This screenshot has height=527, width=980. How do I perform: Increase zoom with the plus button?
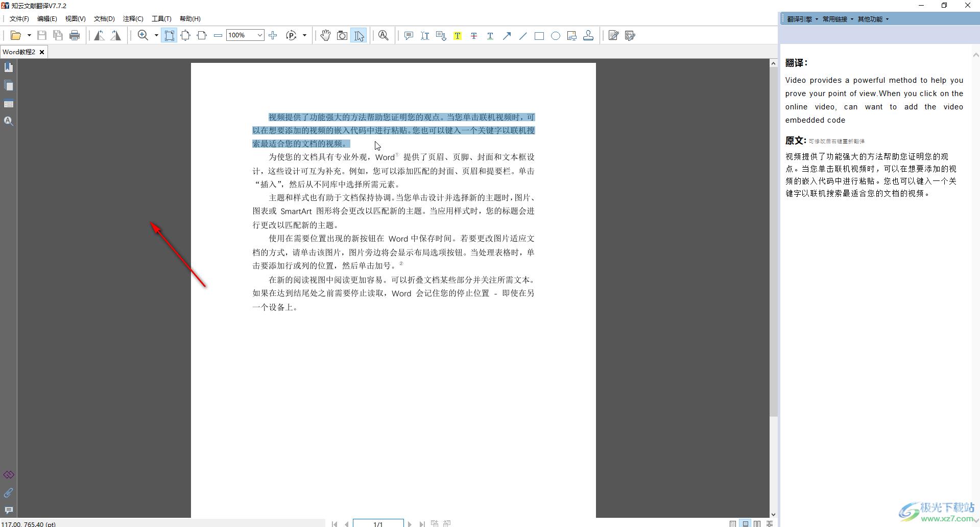(273, 35)
